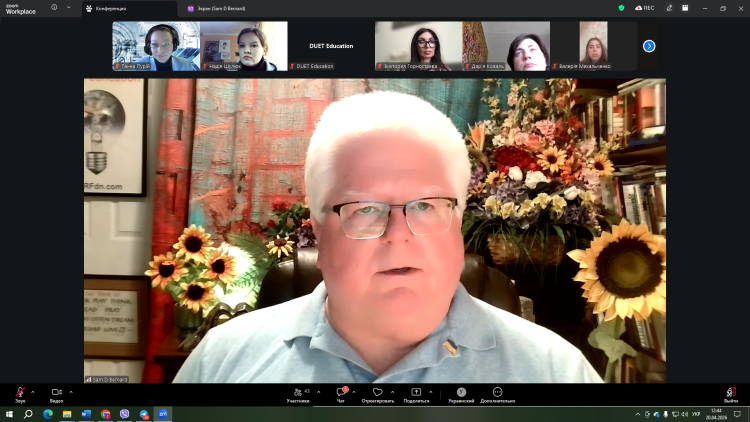
Task: Open the Чат chat panel
Action: [341, 393]
